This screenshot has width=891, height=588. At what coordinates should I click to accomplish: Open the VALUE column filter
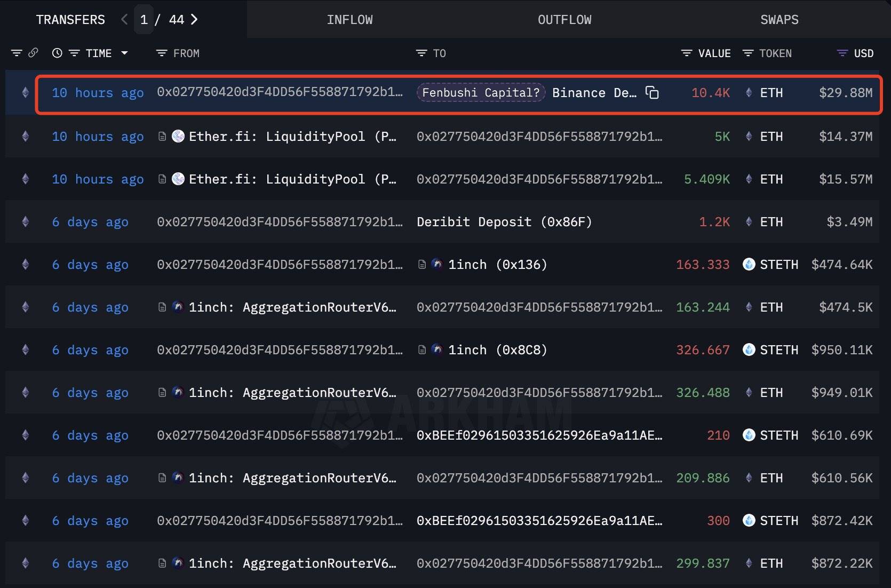click(687, 53)
